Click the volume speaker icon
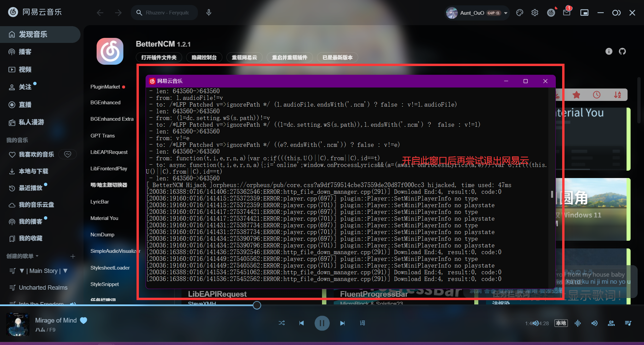The image size is (644, 345). pos(594,323)
